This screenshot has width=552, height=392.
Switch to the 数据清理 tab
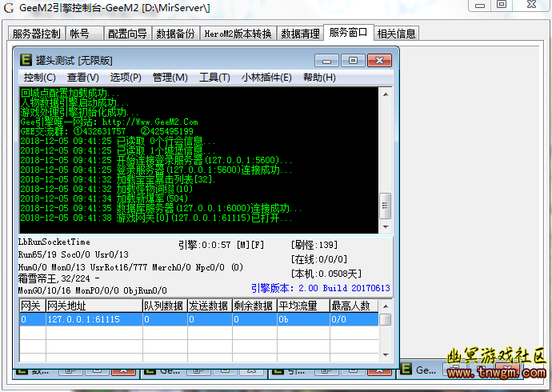click(300, 34)
